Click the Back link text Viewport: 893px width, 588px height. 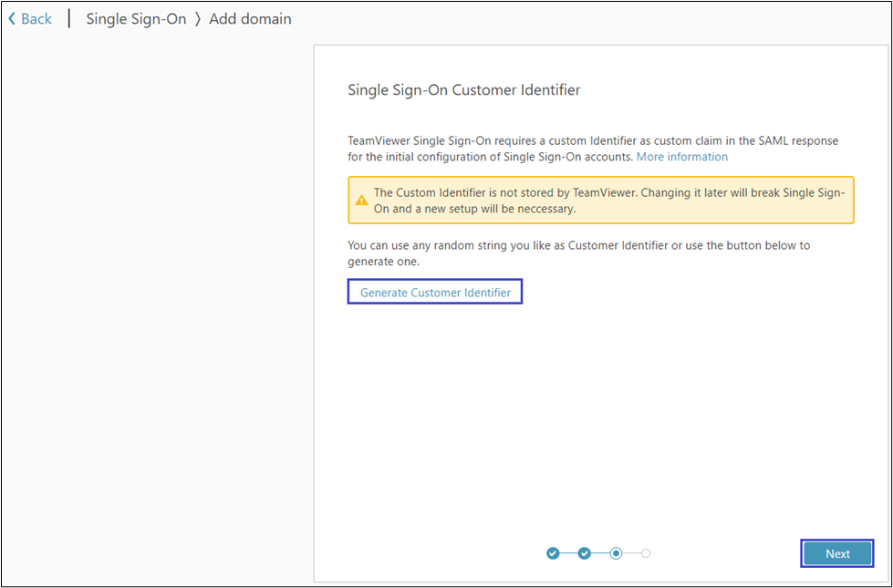pos(36,19)
